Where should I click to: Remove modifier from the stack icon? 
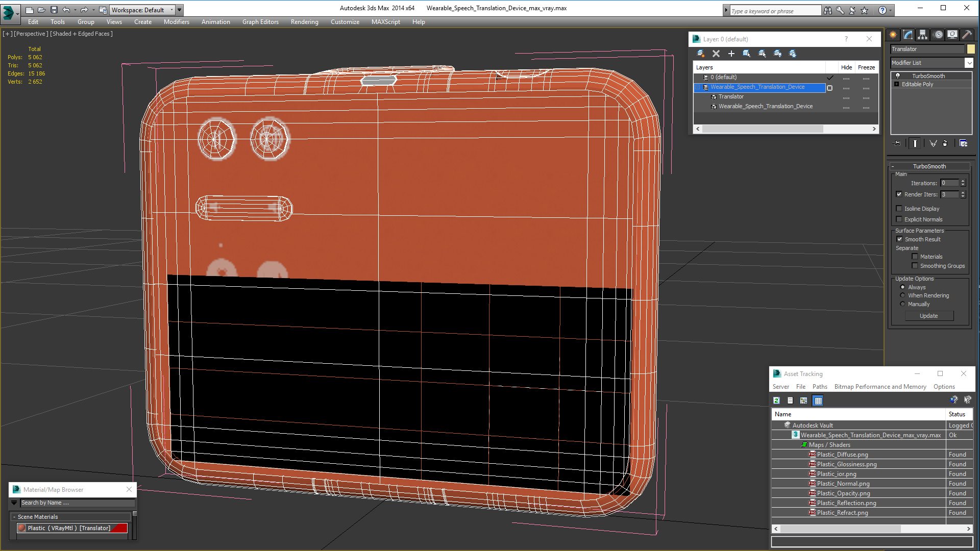click(945, 143)
